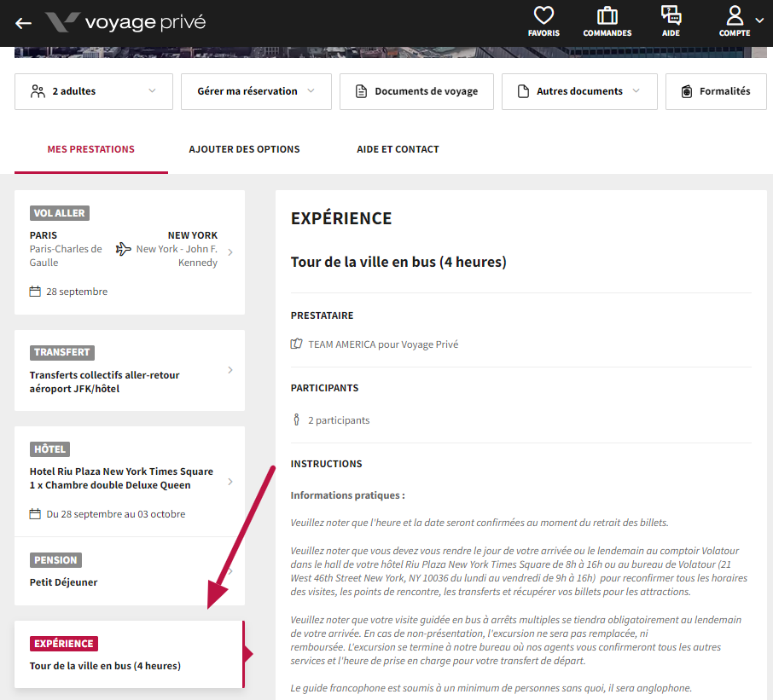Open the Vol Aller Paris–New York card
The width and height of the screenshot is (773, 700).
tap(130, 252)
